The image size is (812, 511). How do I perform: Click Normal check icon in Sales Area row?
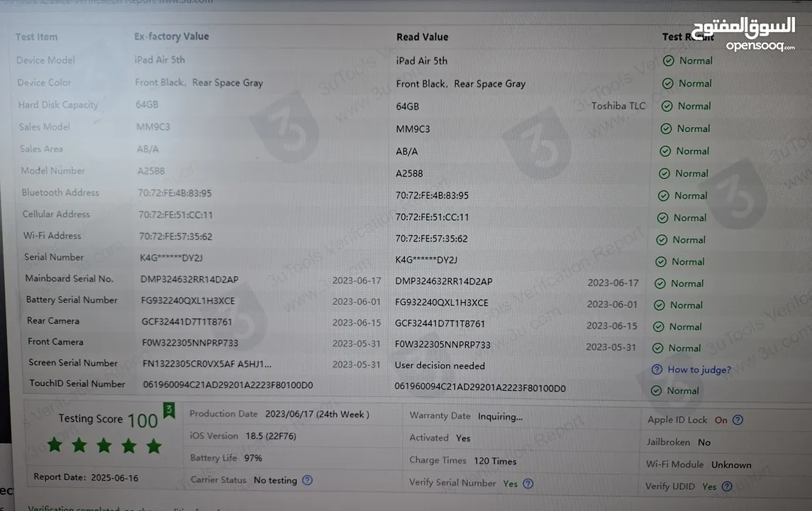[665, 151]
